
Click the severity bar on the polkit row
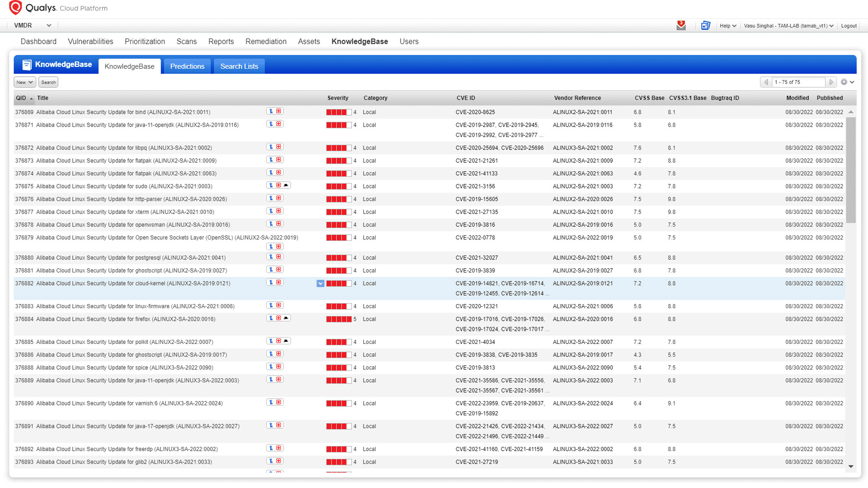click(339, 342)
